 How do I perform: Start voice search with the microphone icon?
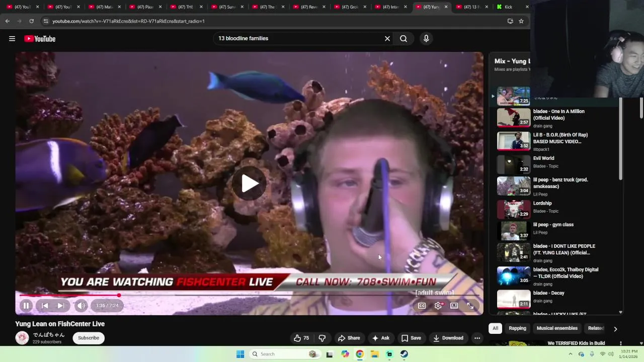(x=426, y=39)
